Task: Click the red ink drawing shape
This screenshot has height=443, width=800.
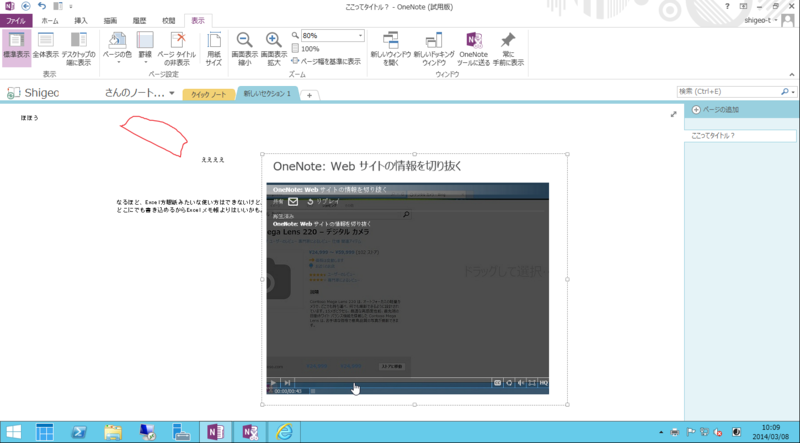Action: click(x=154, y=135)
